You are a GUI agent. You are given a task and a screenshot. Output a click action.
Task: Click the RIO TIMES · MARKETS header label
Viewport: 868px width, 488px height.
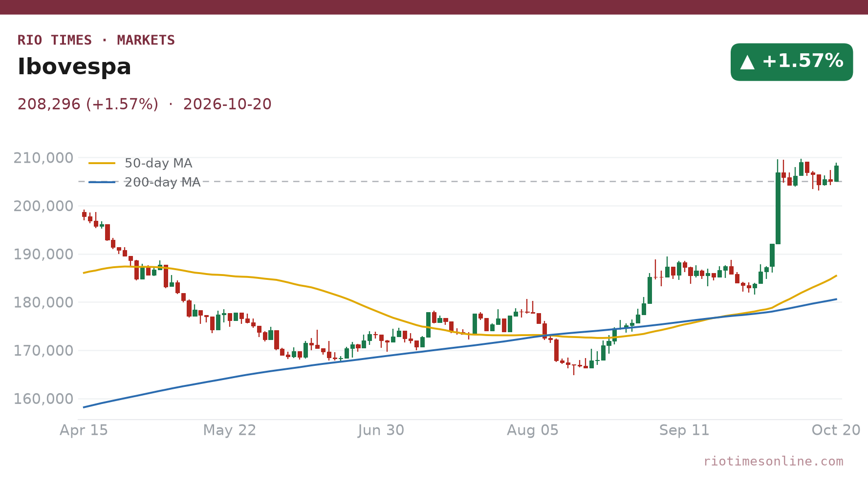coord(96,40)
